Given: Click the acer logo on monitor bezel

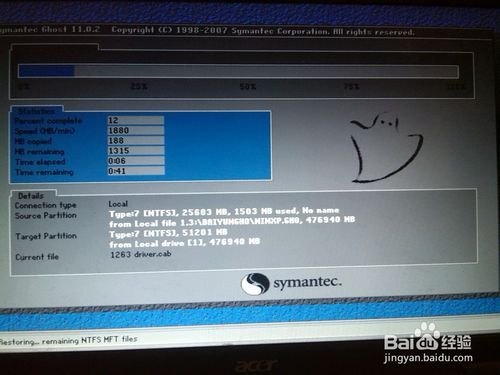Looking at the screenshot, I should [x=256, y=366].
